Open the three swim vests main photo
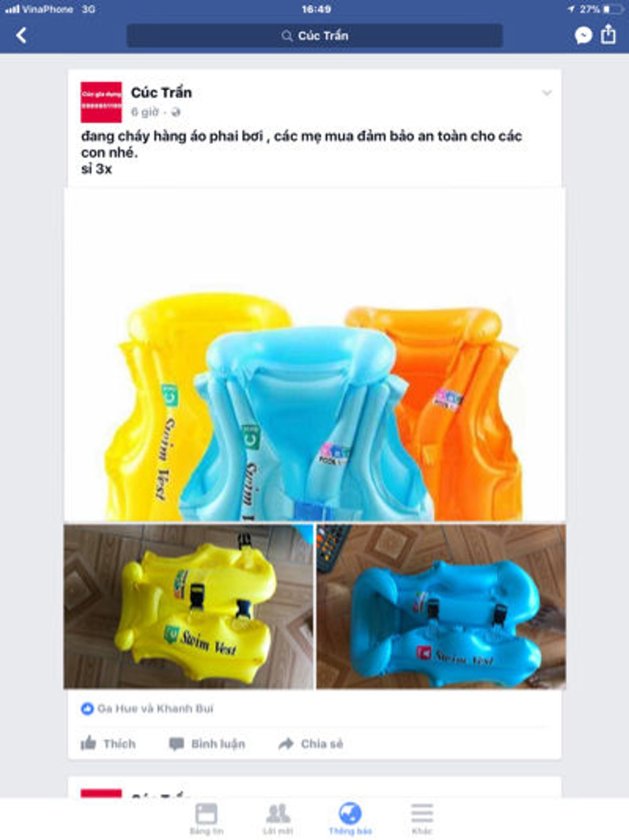This screenshot has width=629, height=840. tap(314, 354)
